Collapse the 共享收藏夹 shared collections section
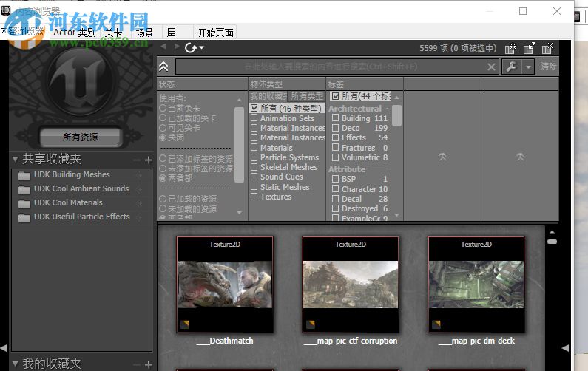 pos(16,159)
